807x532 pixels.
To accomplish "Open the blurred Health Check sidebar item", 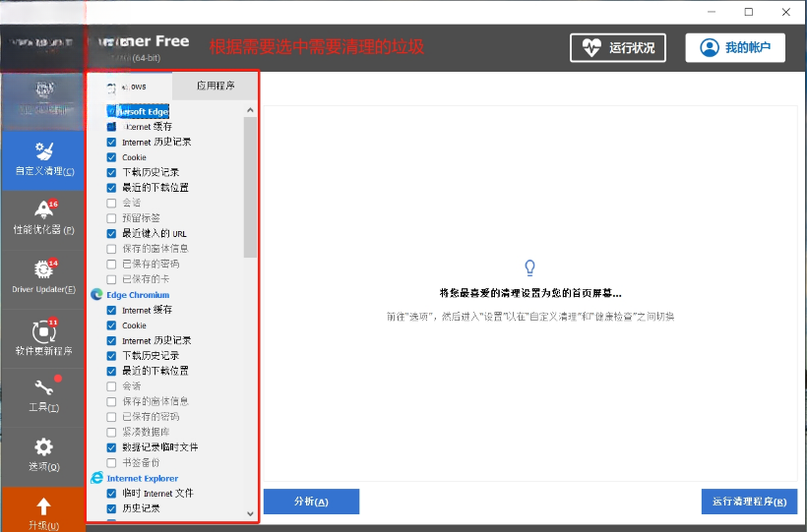I will (x=42, y=101).
